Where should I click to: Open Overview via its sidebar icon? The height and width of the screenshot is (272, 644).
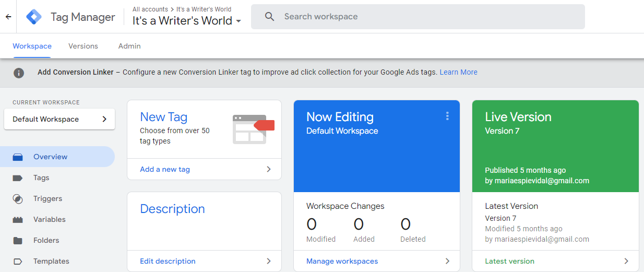(18, 157)
